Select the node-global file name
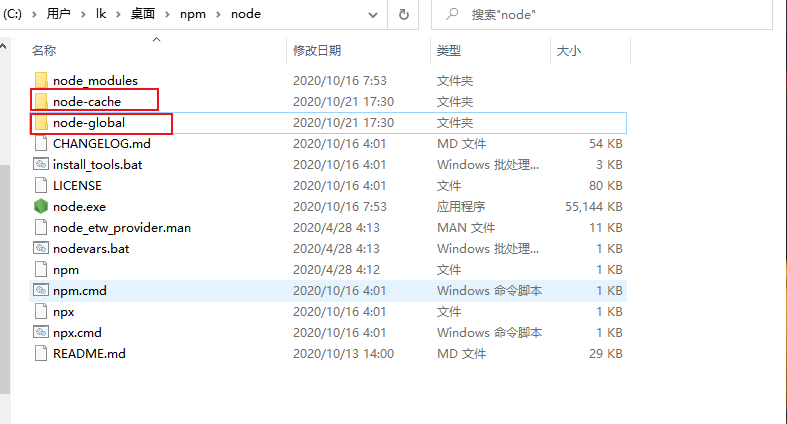This screenshot has width=787, height=424. pos(89,122)
